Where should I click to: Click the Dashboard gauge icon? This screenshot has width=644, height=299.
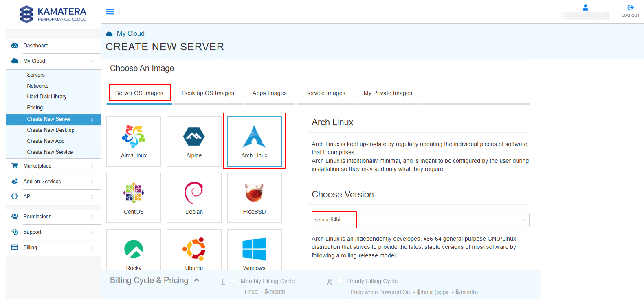click(15, 45)
